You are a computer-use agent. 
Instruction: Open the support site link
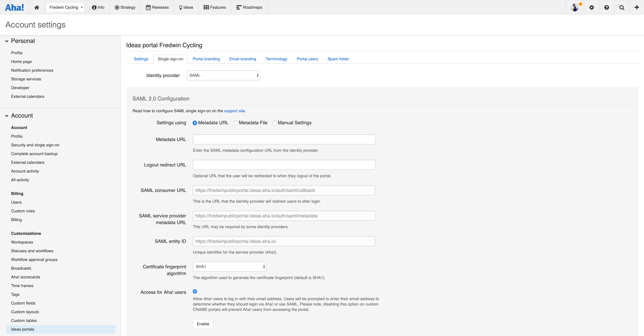[x=234, y=111]
